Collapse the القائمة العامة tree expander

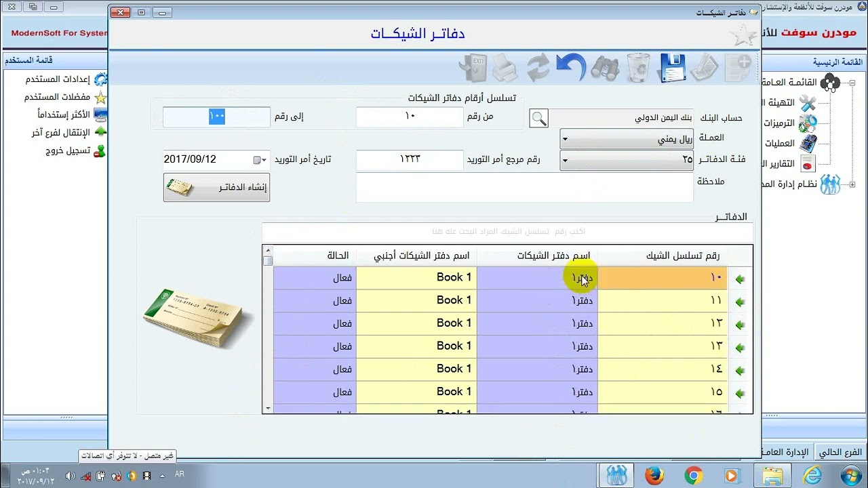[x=852, y=83]
